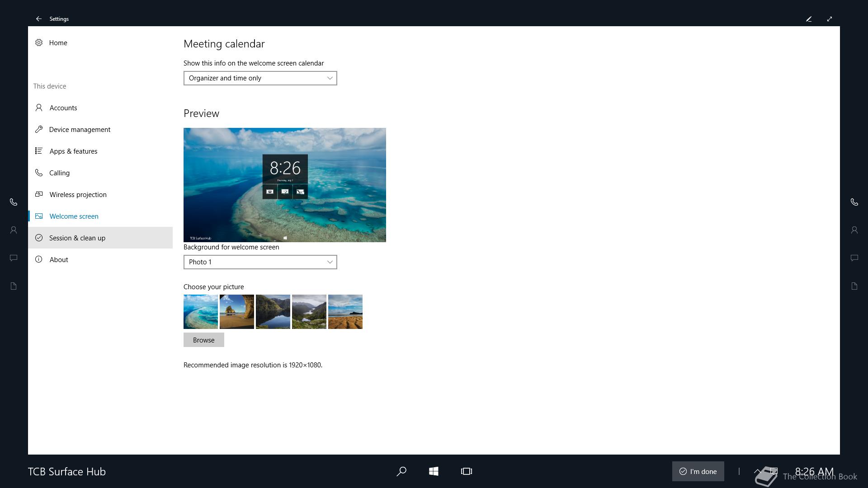Image resolution: width=868 pixels, height=488 pixels.
Task: Click the left edge person icon
Action: (14, 230)
